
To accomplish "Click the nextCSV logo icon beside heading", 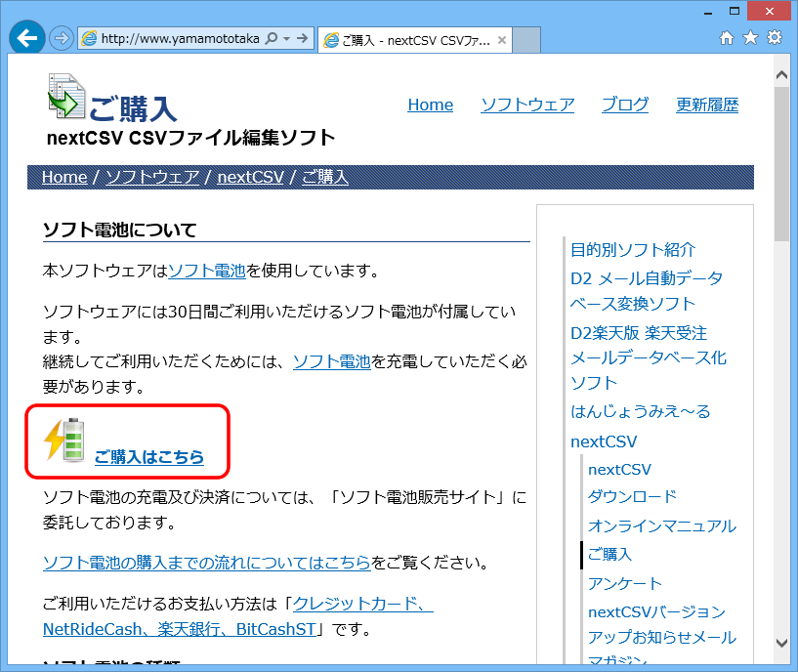I will 66,96.
